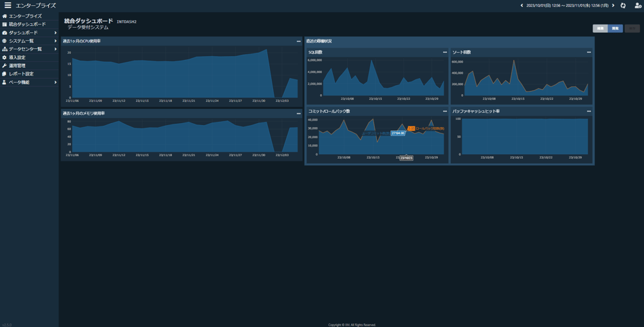Expand the ダッシュボード submenu chevron

tap(55, 32)
